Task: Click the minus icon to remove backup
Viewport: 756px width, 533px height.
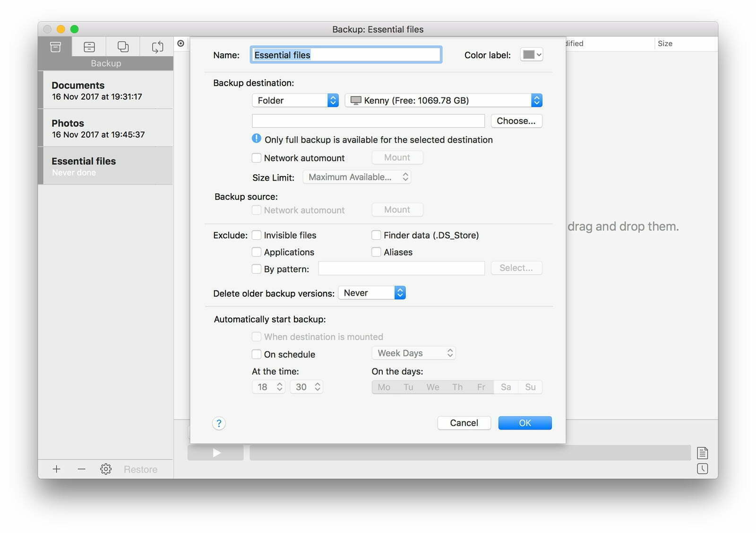Action: coord(81,469)
